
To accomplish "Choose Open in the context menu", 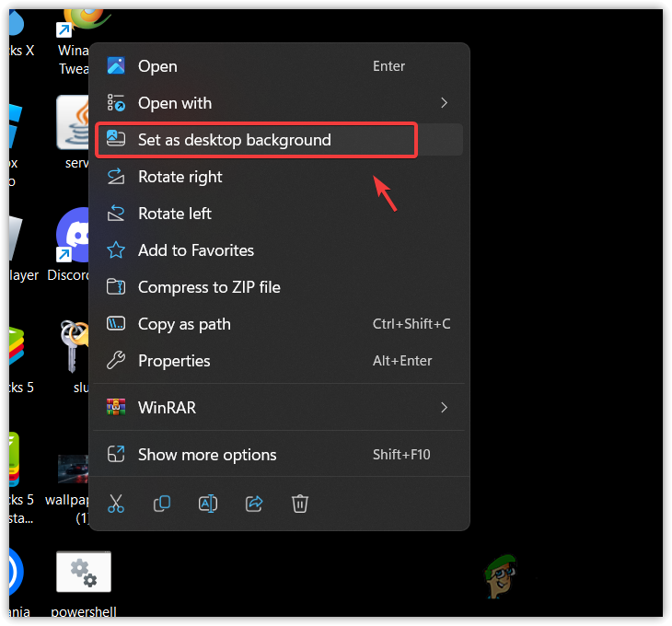I will 279,66.
